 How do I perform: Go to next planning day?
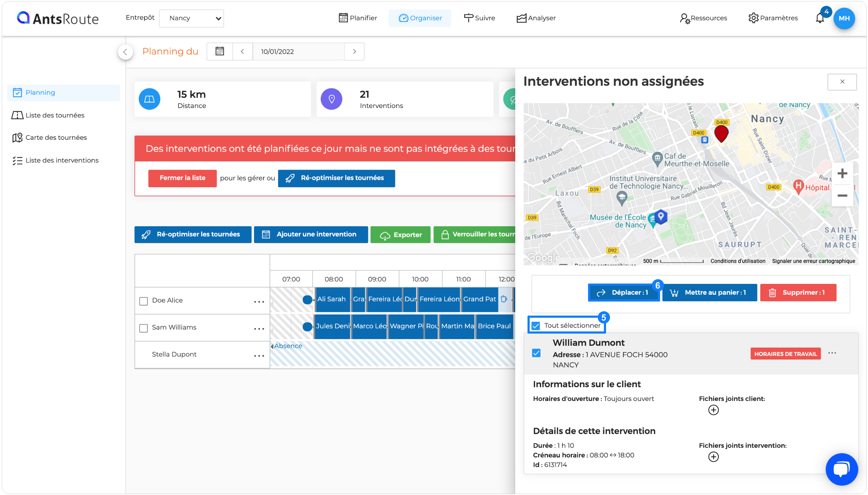pyautogui.click(x=355, y=52)
